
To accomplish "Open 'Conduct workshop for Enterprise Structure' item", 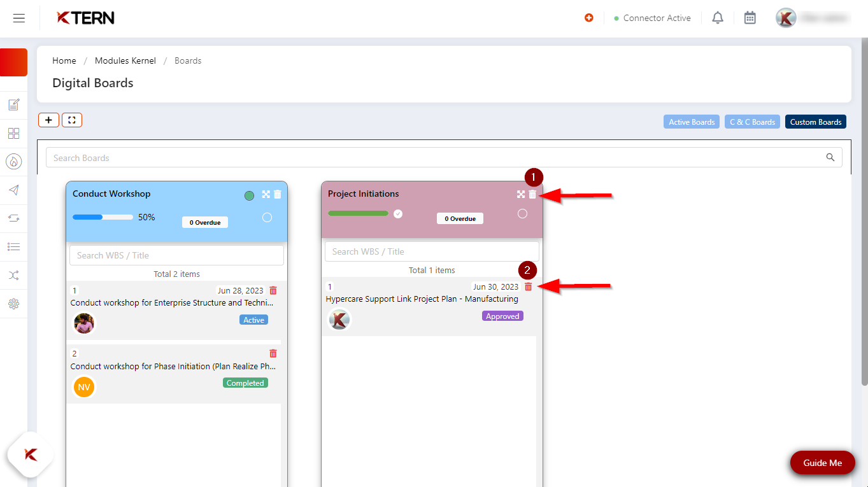I will coord(172,303).
